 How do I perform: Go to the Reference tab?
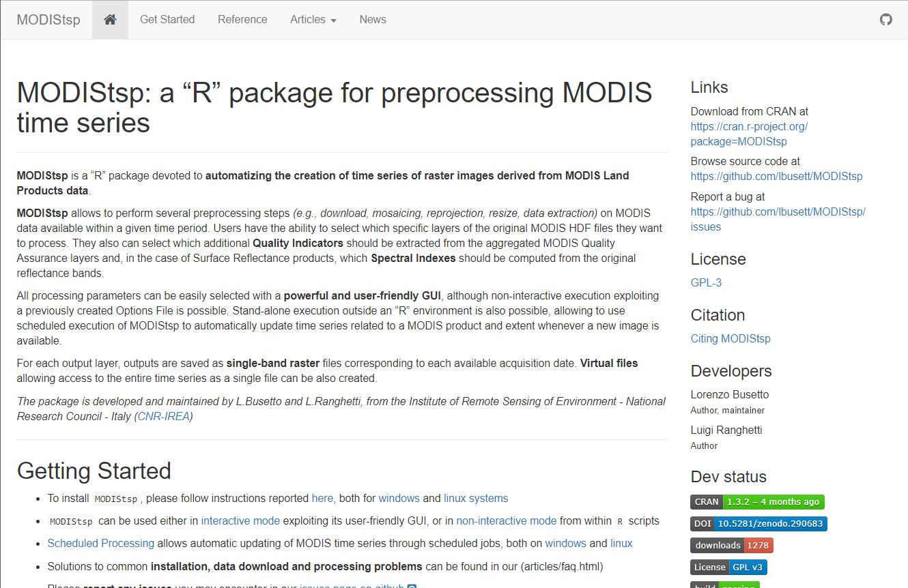point(242,20)
